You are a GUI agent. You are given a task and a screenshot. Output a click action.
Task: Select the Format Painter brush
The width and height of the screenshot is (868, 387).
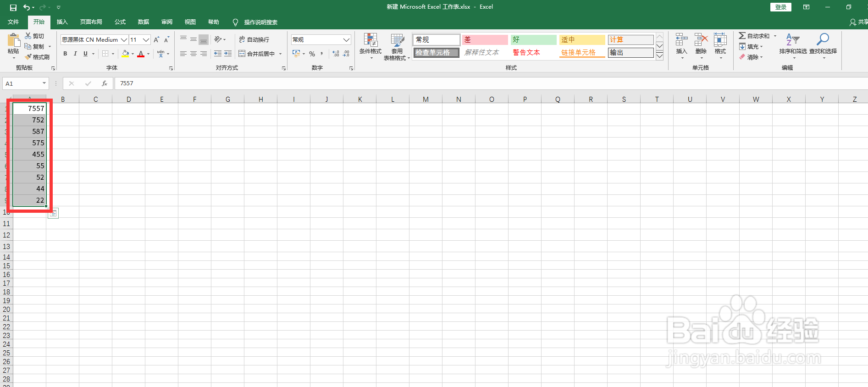click(28, 57)
